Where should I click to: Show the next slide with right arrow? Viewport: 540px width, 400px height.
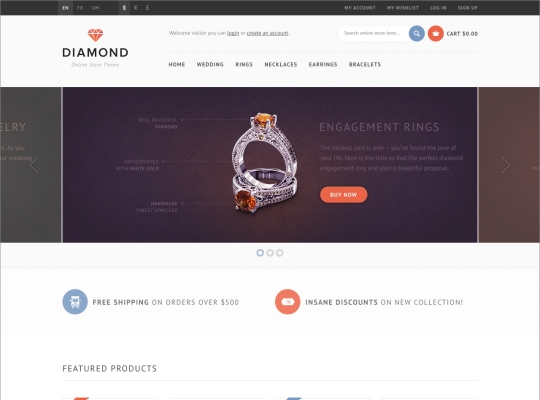pyautogui.click(x=506, y=165)
